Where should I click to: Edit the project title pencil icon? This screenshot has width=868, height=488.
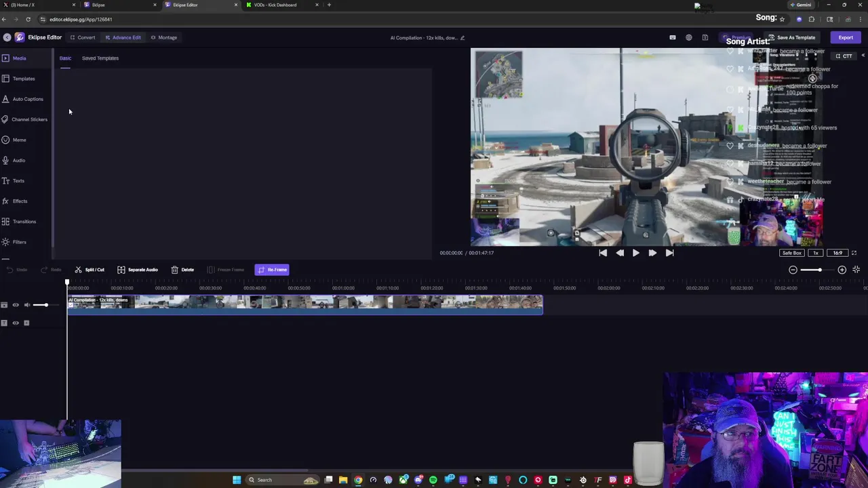point(462,38)
